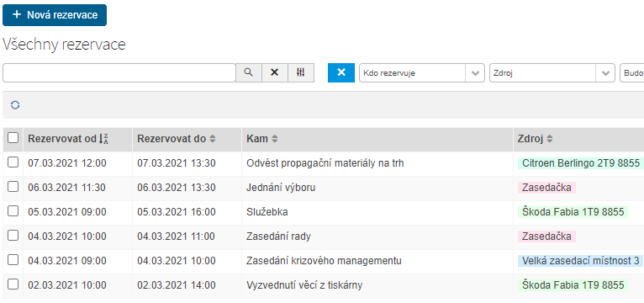Click the Kam column header label
644x303 pixels.
(x=257, y=139)
